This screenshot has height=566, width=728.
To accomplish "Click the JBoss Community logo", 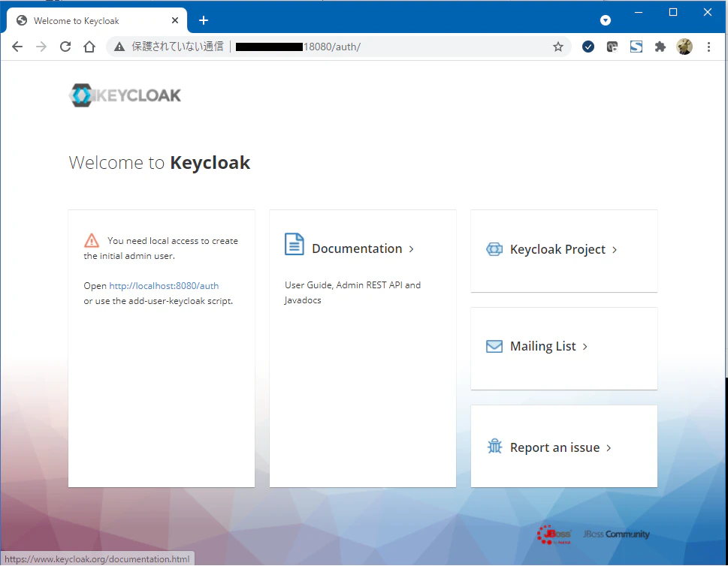I will coord(616,534).
